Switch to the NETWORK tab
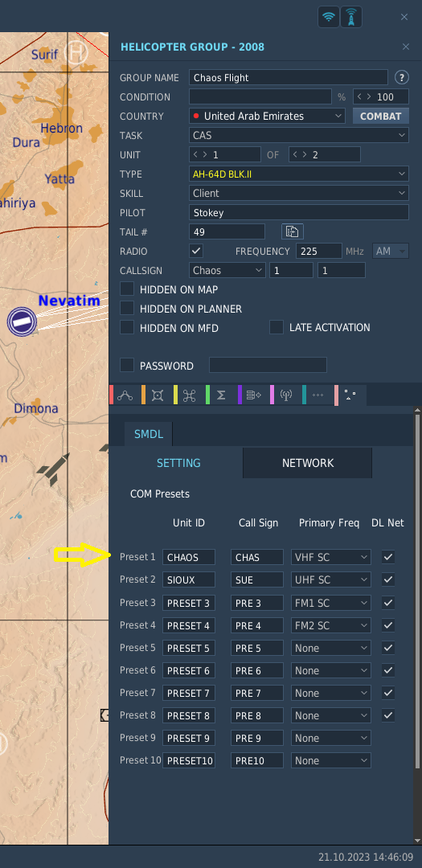This screenshot has width=422, height=868. click(x=307, y=463)
